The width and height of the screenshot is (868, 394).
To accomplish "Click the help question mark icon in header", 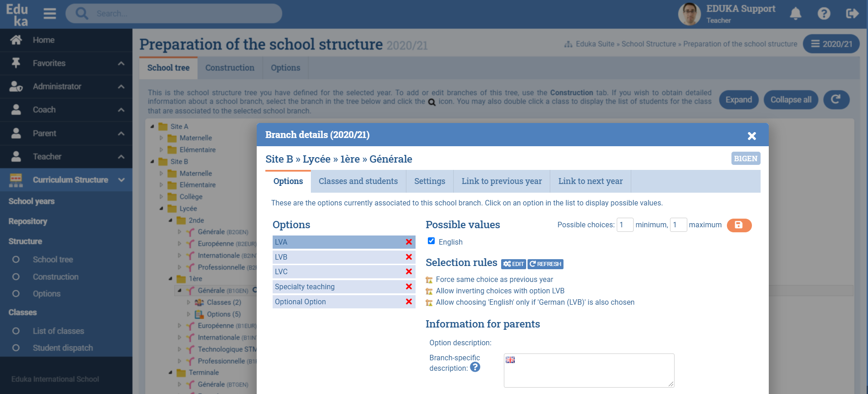I will click(x=824, y=14).
